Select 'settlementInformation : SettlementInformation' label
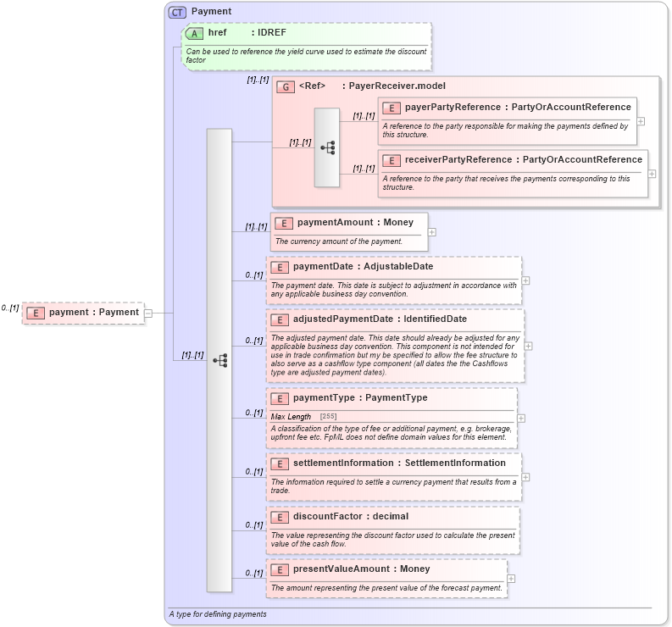Viewport: 672px width, 627px height. pos(399,463)
